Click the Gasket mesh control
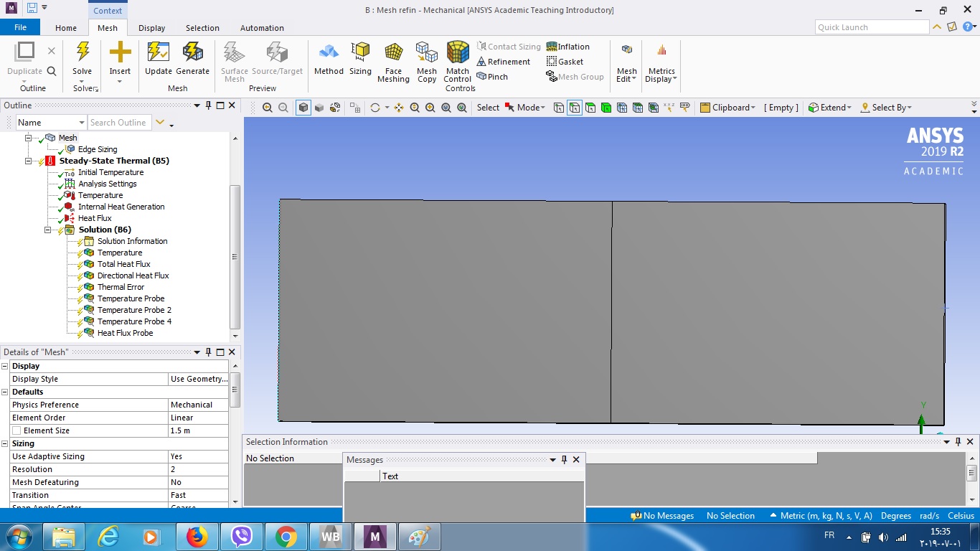The height and width of the screenshot is (551, 980). click(565, 62)
